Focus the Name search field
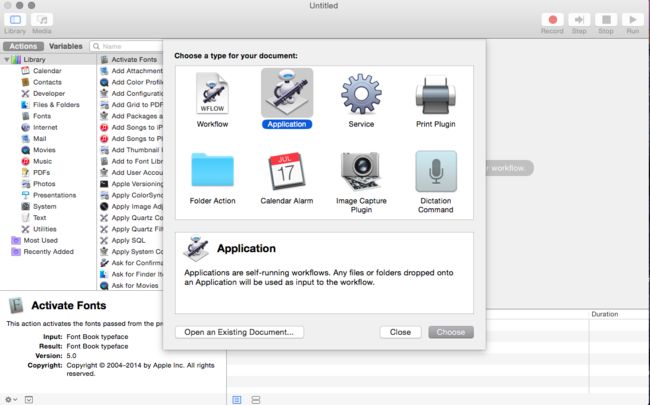Image resolution: width=650 pixels, height=405 pixels. tap(126, 46)
